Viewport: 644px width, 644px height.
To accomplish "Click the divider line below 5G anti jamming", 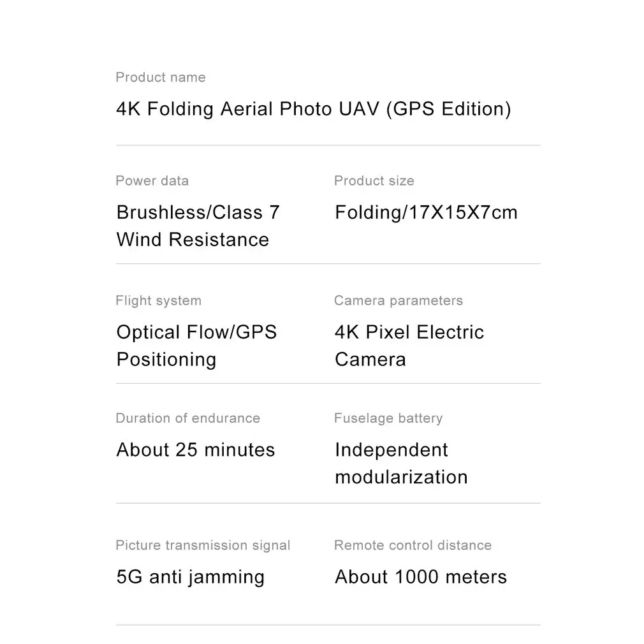I will [x=328, y=625].
